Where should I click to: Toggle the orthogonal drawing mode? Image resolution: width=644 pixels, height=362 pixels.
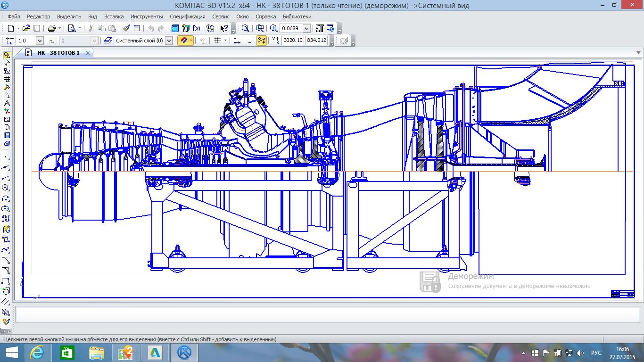[x=250, y=41]
